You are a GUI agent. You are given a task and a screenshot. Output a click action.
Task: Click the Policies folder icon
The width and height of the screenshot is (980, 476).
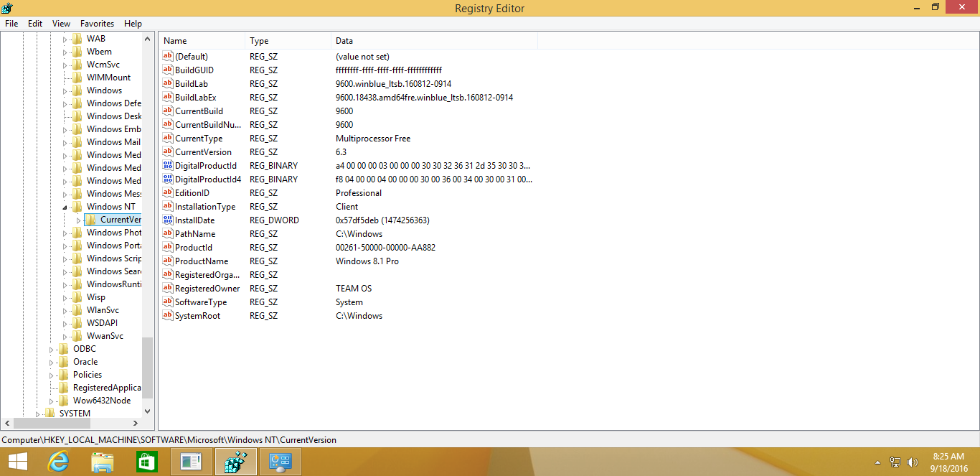coord(64,375)
